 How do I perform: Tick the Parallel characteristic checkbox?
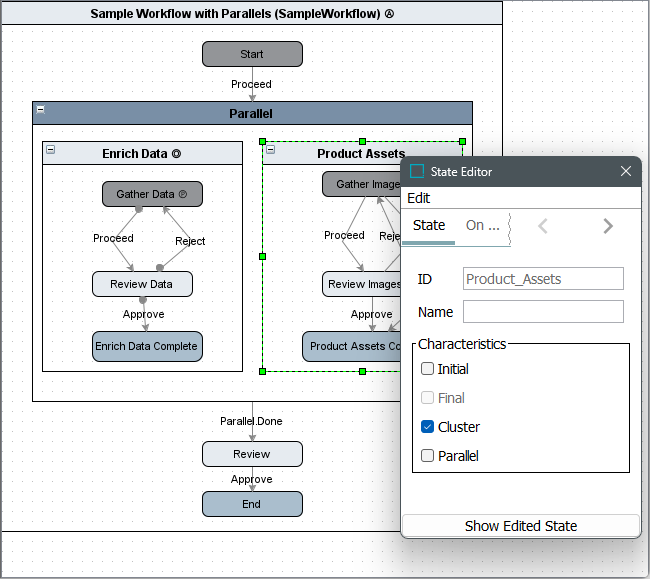click(427, 456)
